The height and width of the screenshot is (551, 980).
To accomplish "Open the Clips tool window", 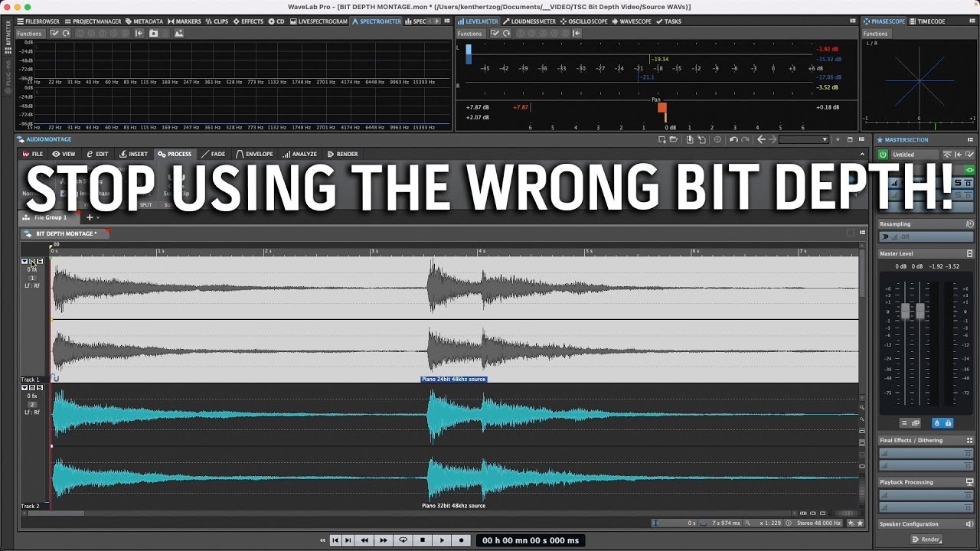I will point(217,21).
